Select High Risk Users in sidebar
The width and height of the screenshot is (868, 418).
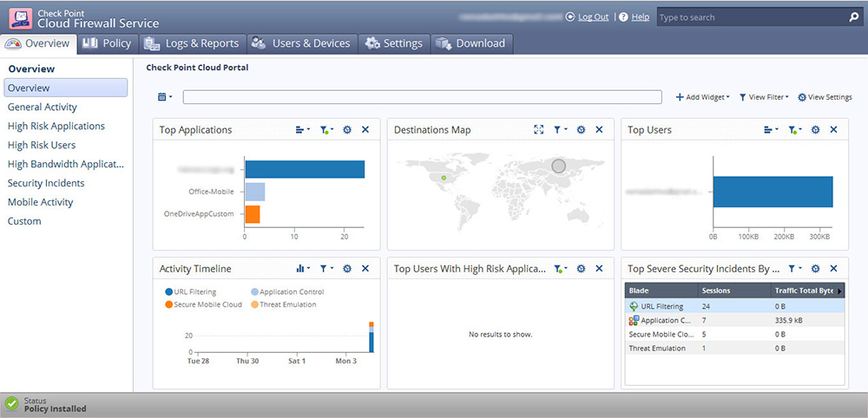pos(42,145)
